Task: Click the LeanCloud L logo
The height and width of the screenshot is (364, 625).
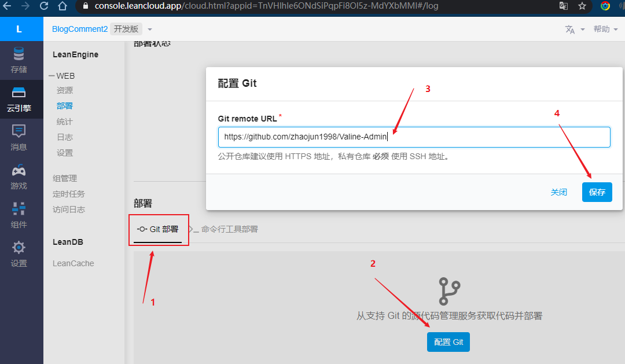Action: coord(19,29)
